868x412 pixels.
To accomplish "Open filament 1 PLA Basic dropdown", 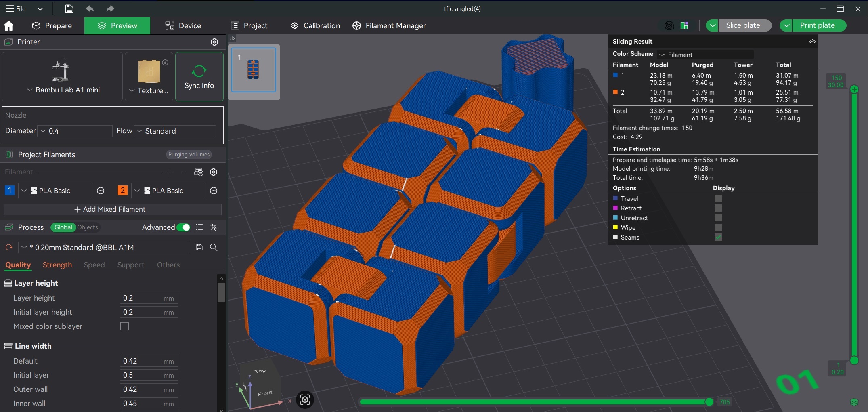I will (56, 191).
